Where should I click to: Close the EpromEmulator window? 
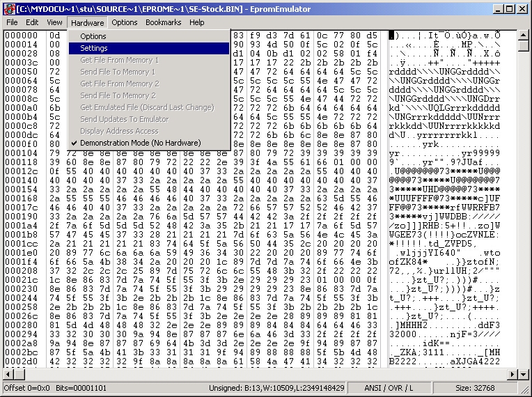pyautogui.click(x=522, y=9)
